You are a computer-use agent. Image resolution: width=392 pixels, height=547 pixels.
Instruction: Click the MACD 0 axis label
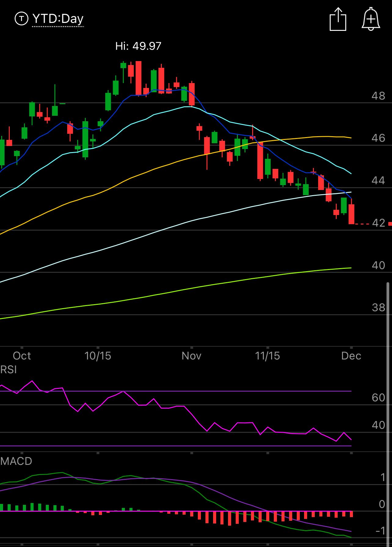point(382,504)
